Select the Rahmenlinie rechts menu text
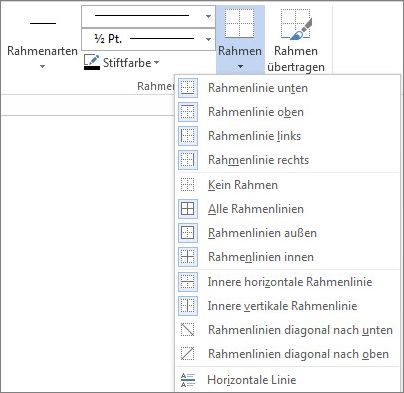The width and height of the screenshot is (404, 393). (x=259, y=160)
